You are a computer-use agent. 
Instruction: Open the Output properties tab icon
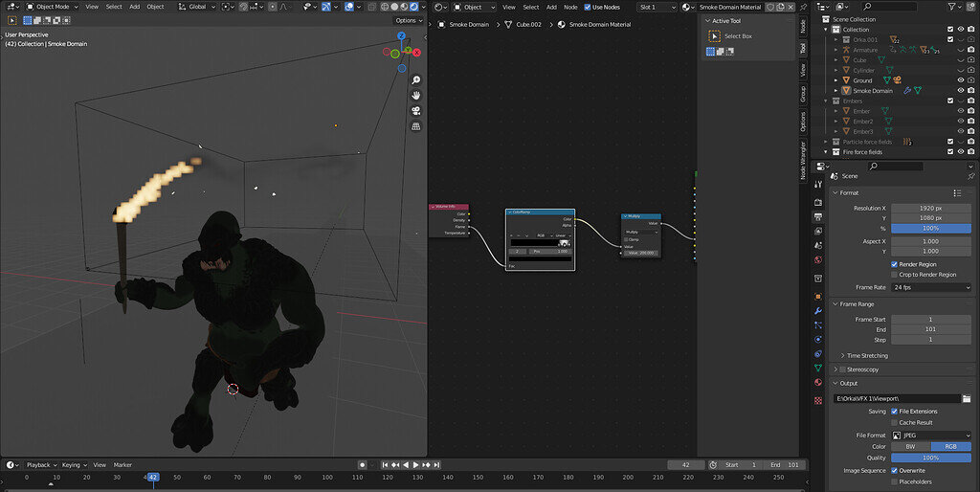click(818, 216)
